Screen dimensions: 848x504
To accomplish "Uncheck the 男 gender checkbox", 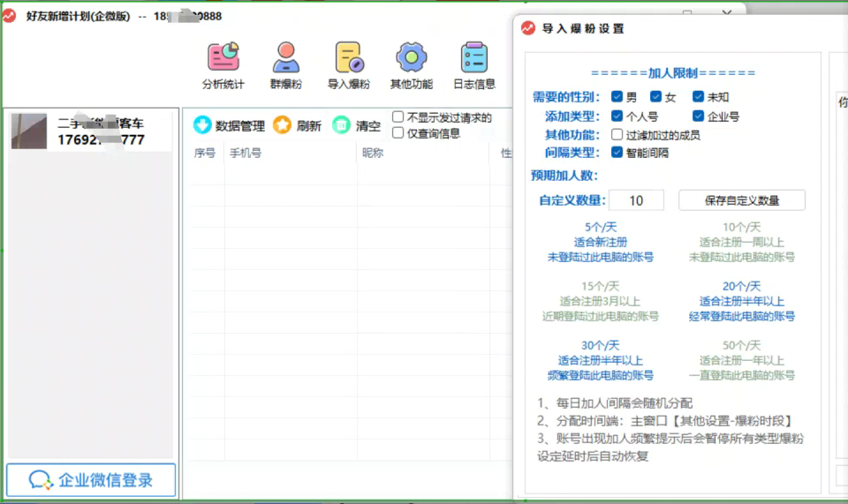I will pos(617,96).
